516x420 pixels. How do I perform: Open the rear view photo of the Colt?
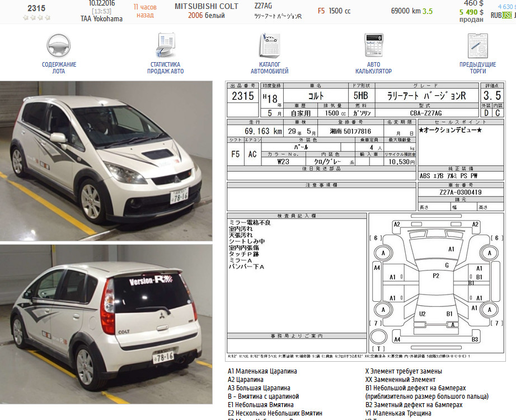[106, 324]
